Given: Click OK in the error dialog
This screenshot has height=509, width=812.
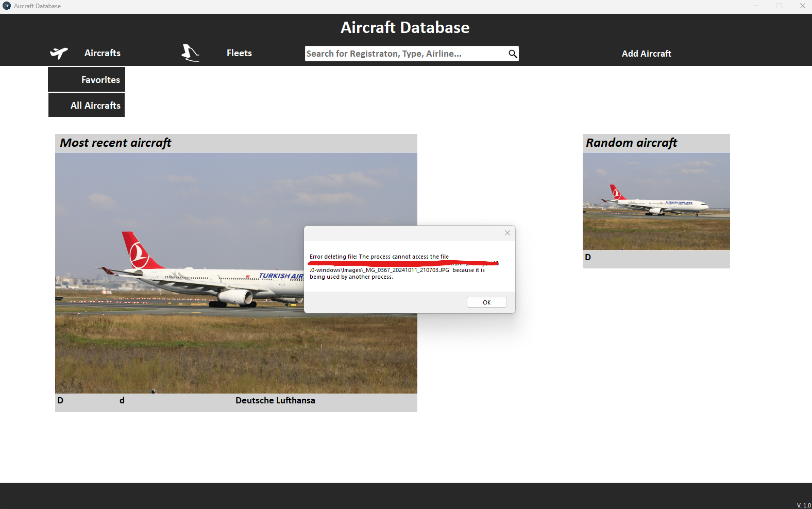Looking at the screenshot, I should (486, 302).
